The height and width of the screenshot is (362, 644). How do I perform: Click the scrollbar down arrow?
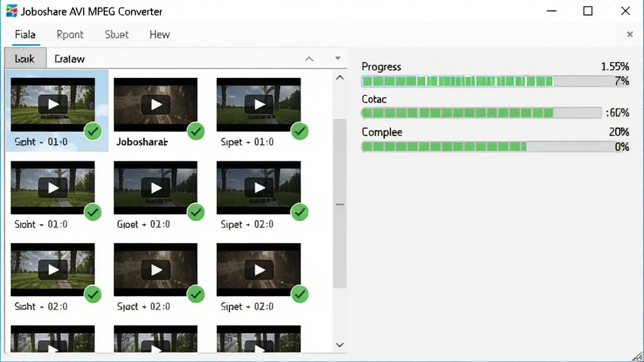(x=340, y=345)
